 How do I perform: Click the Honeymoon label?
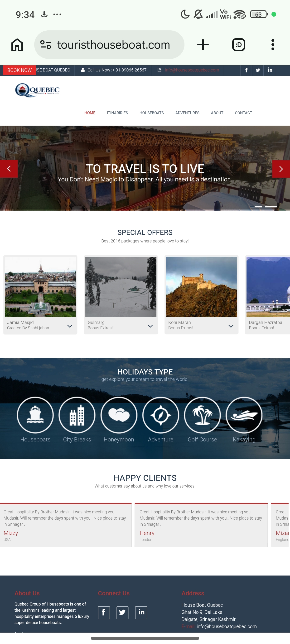[x=119, y=440]
